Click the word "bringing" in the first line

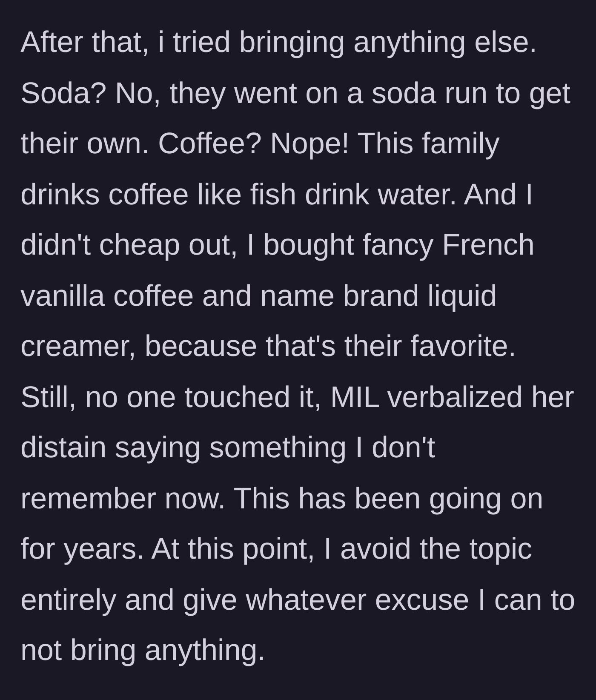pos(292,43)
